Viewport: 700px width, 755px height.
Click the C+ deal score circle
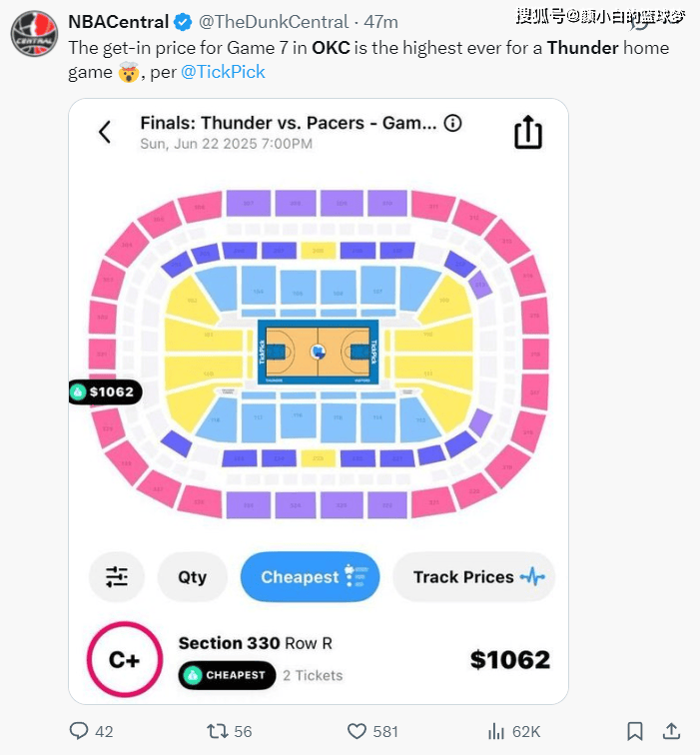tap(125, 659)
